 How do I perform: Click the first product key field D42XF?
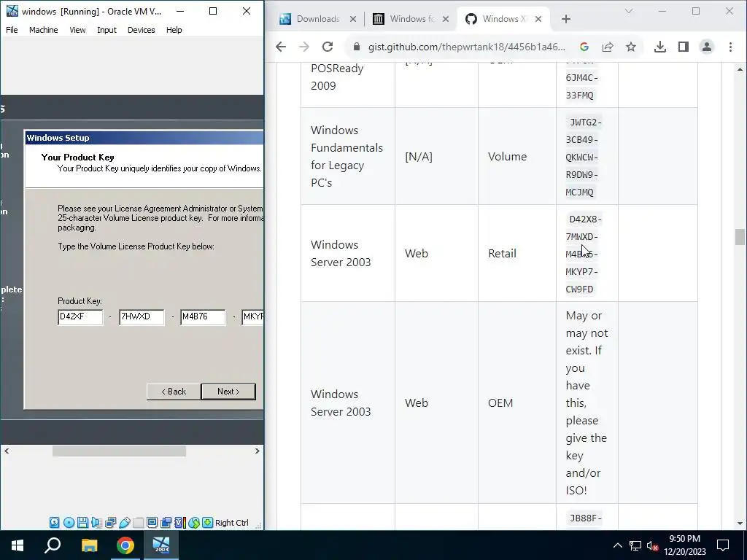tap(80, 317)
